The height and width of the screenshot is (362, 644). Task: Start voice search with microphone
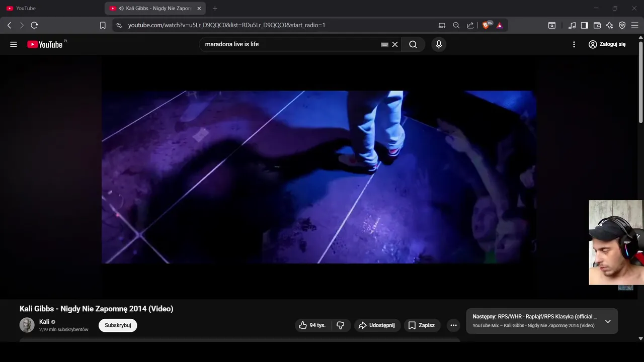click(x=439, y=44)
